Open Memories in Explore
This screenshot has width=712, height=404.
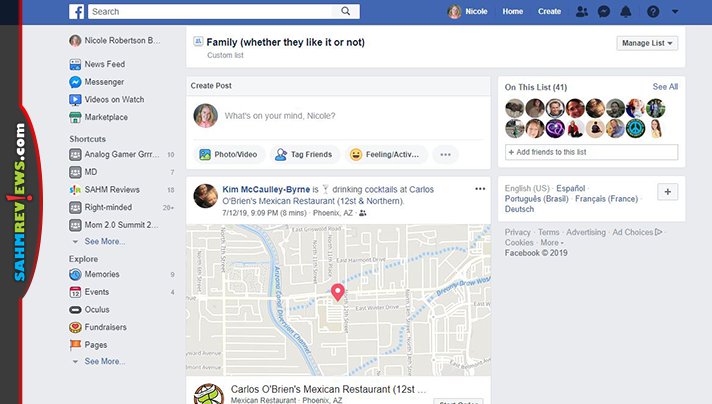[x=94, y=274]
